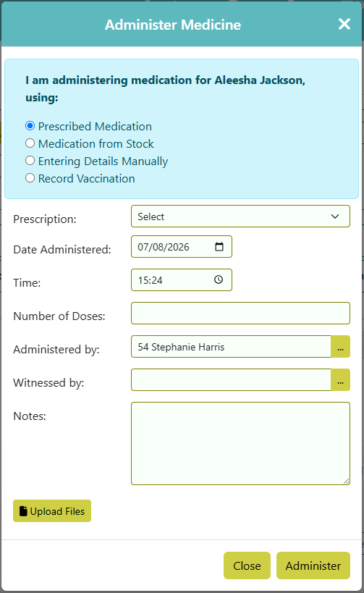This screenshot has height=593, width=364.
Task: Choose Entering Details Manually radio button
Action: pyautogui.click(x=30, y=160)
